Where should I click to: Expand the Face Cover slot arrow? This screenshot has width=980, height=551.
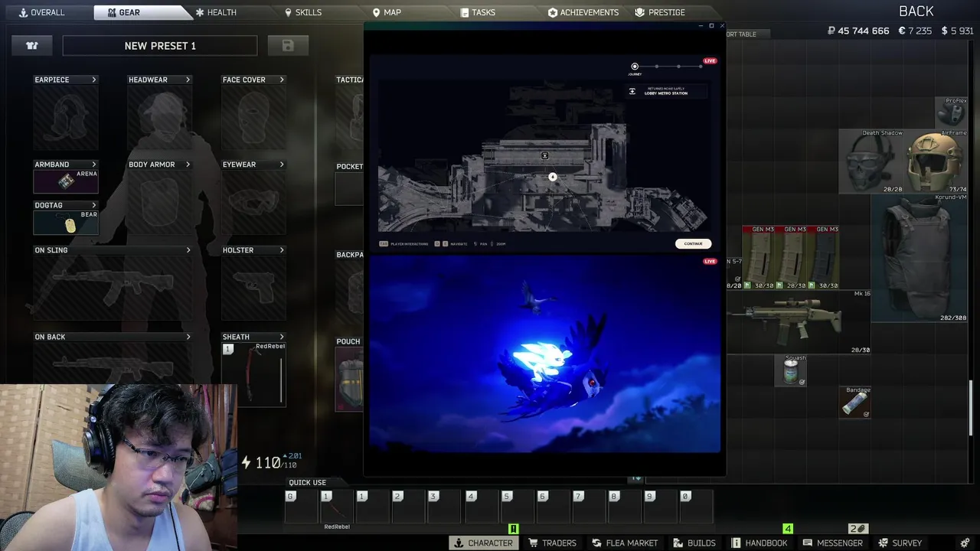pyautogui.click(x=282, y=80)
